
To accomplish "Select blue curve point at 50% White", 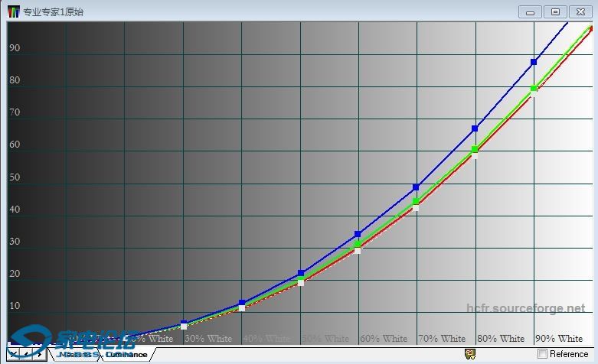I will pos(301,273).
